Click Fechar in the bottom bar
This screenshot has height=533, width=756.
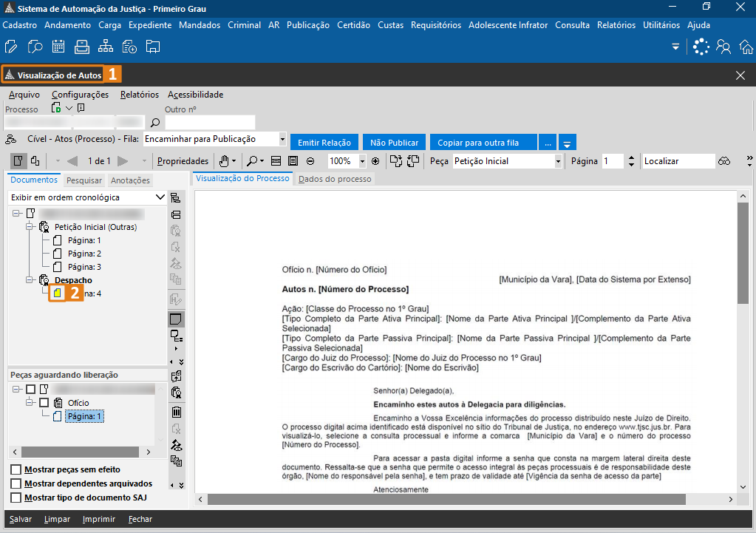pos(140,519)
